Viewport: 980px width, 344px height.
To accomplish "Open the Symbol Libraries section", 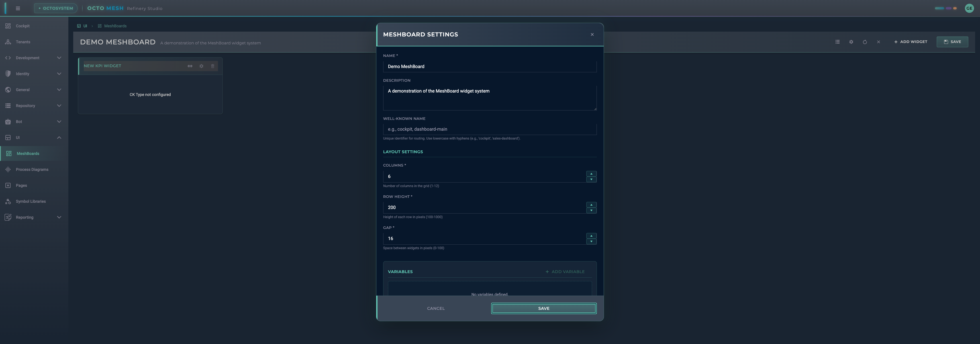I will coord(30,201).
